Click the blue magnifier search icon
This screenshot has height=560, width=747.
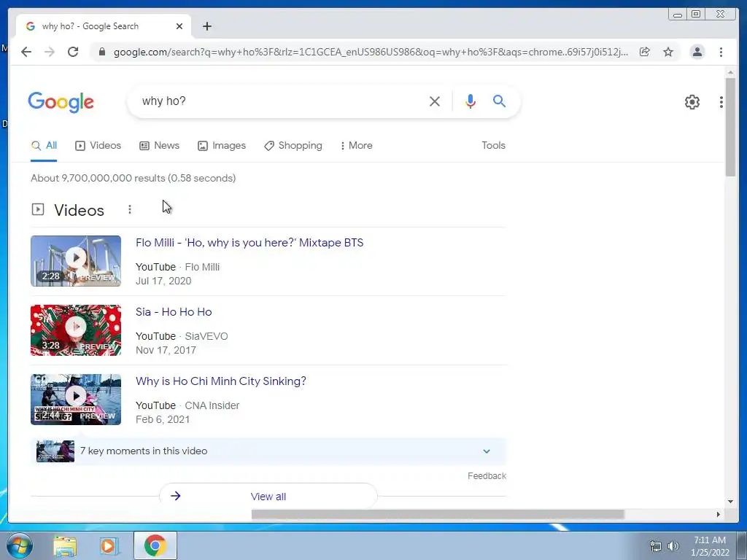(x=499, y=101)
